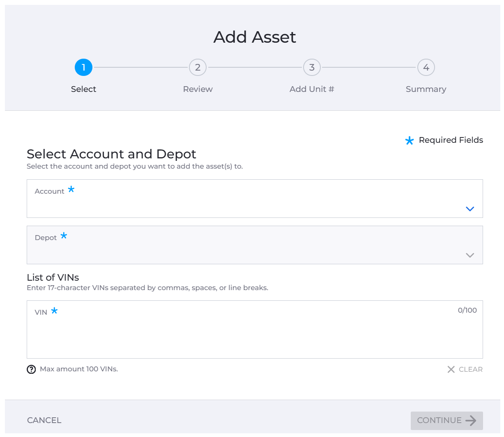Select the Add Unit # step label
The image size is (504, 437).
312,89
